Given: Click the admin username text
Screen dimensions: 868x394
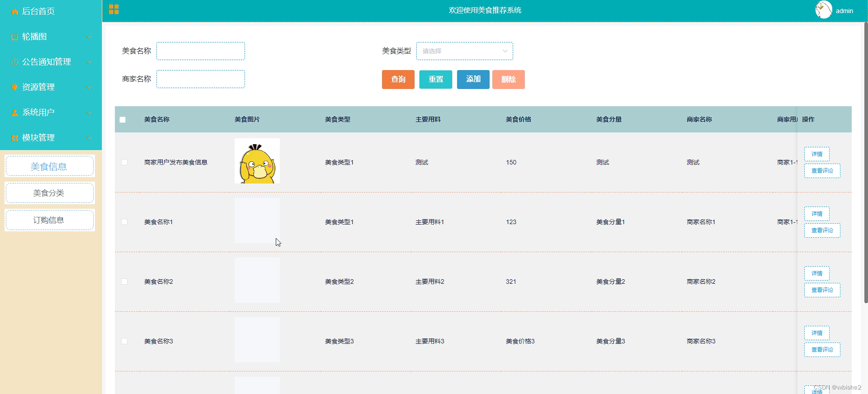Looking at the screenshot, I should pyautogui.click(x=844, y=11).
